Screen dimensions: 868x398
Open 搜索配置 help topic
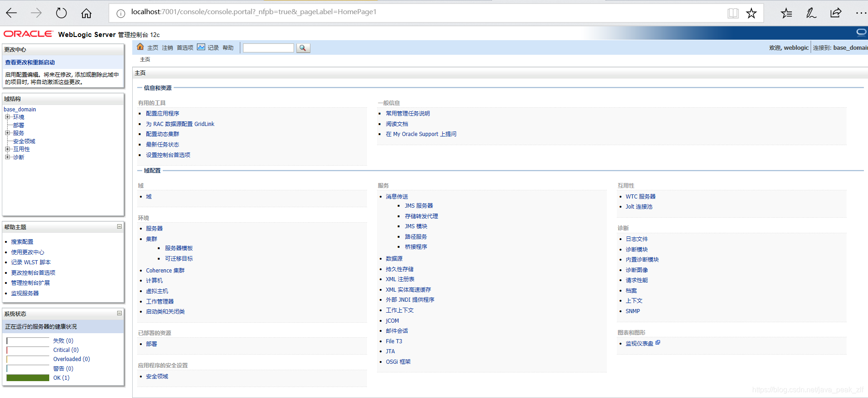(x=22, y=241)
